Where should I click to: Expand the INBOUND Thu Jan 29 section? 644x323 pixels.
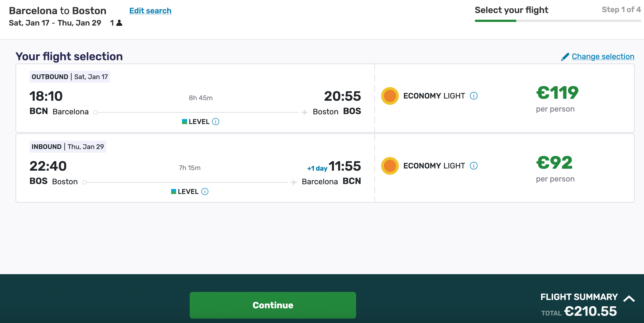pyautogui.click(x=68, y=147)
